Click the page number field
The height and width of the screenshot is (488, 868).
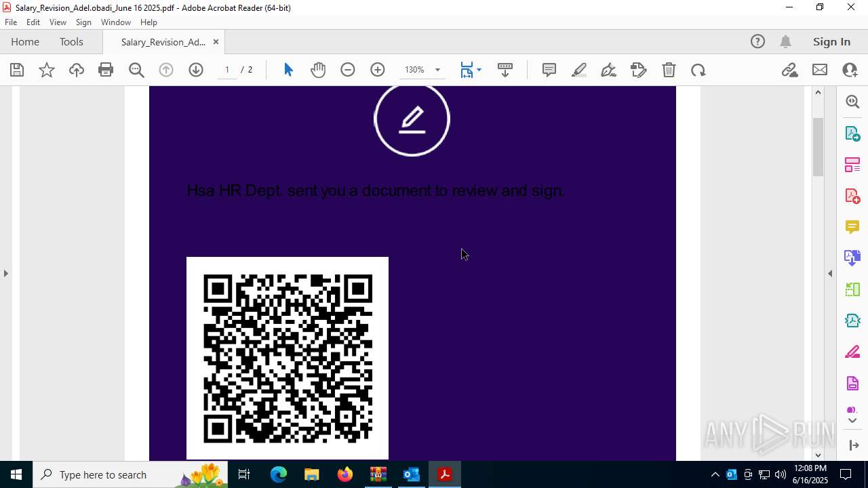click(227, 70)
